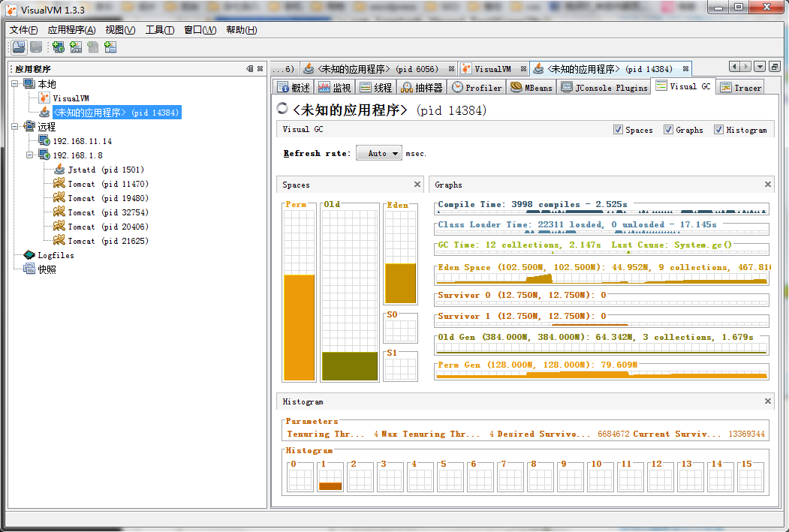The height and width of the screenshot is (532, 789).
Task: Open the Refresh rate Auto dropdown
Action: tap(378, 153)
